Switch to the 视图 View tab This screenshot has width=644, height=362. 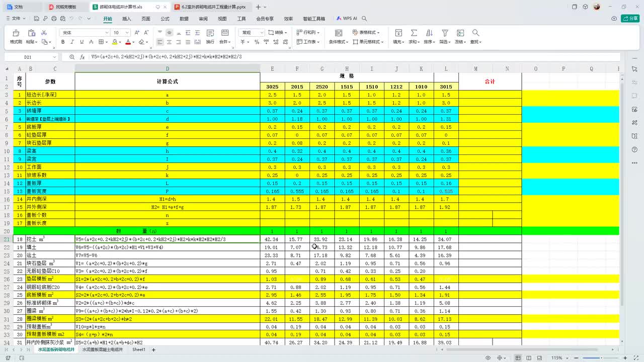pos(222,19)
